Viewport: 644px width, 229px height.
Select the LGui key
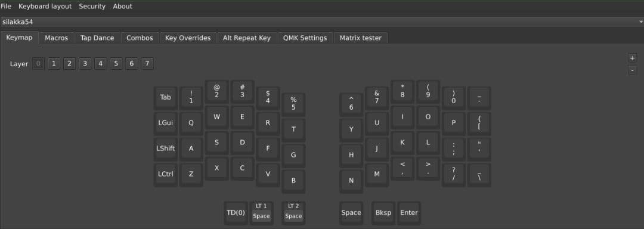[x=166, y=123]
